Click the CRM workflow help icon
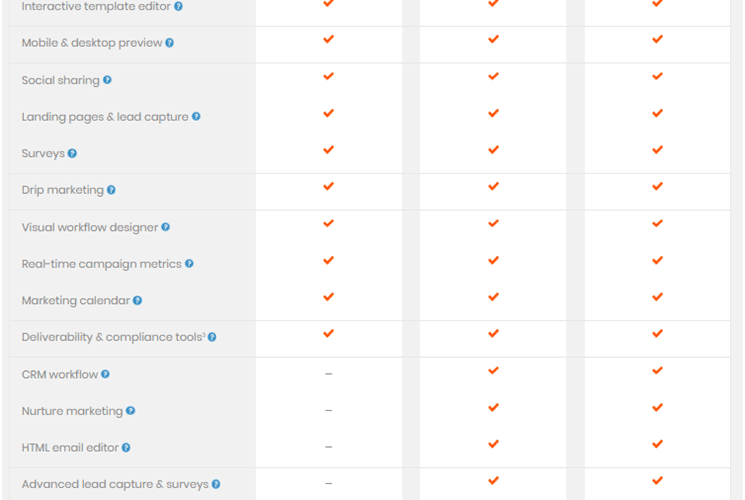745x500 pixels. click(105, 374)
